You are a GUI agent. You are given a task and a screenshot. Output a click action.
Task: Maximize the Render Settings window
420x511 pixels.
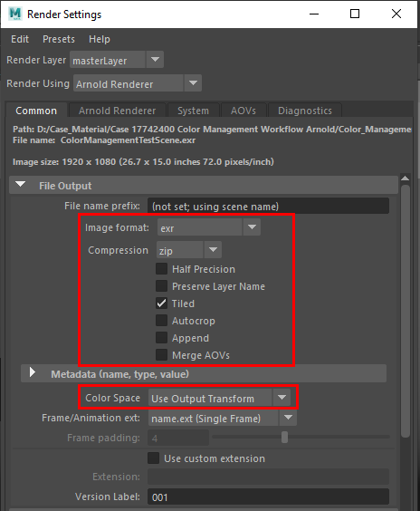pyautogui.click(x=355, y=14)
